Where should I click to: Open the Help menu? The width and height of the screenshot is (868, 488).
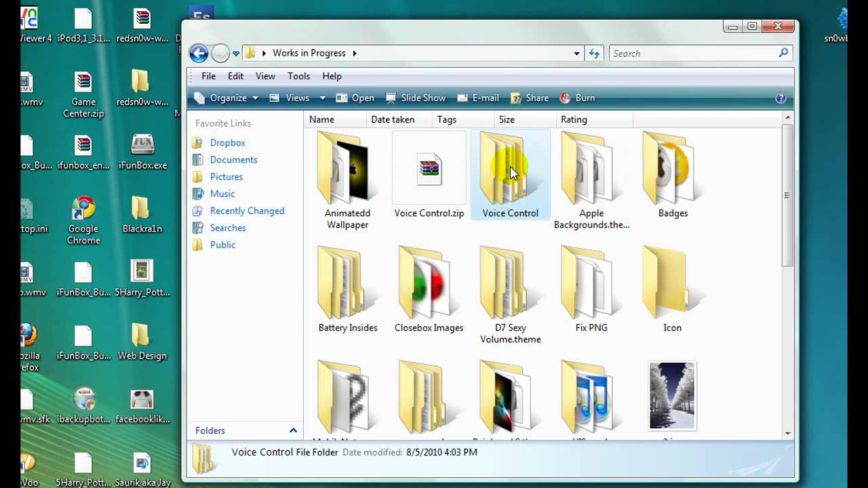coord(332,76)
